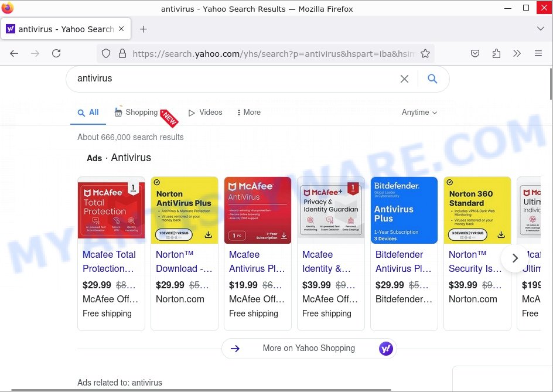Advance the ads carousel with the right arrow
553x392 pixels.
[515, 258]
